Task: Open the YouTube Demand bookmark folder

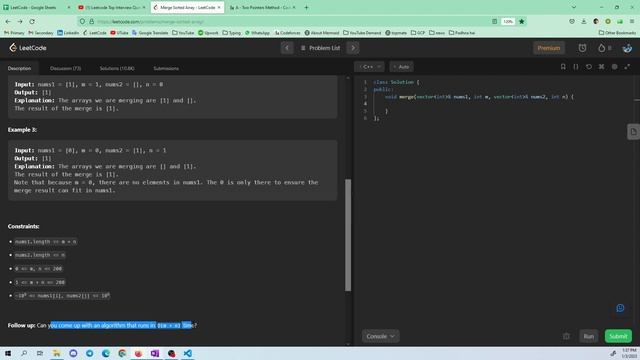Action: [362, 33]
